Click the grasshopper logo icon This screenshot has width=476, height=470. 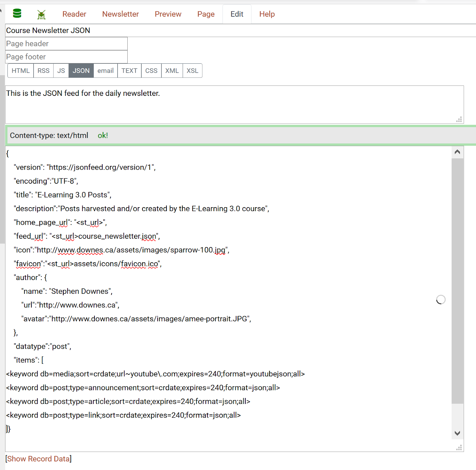point(41,14)
